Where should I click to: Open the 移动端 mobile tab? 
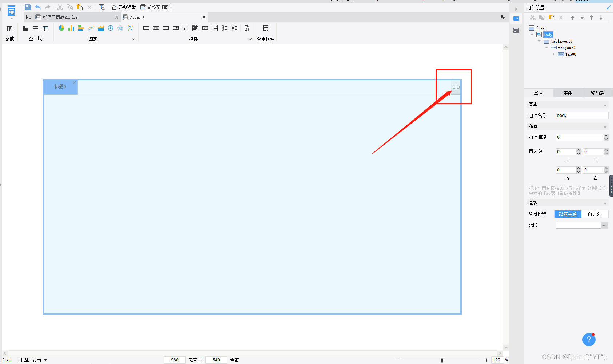pos(598,93)
